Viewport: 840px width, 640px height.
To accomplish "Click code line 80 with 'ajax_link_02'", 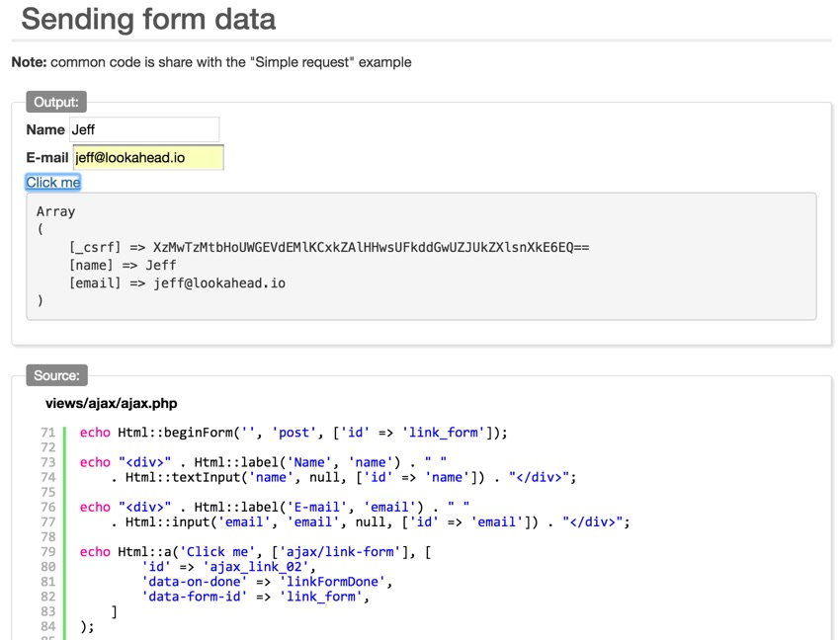I will click(x=228, y=567).
